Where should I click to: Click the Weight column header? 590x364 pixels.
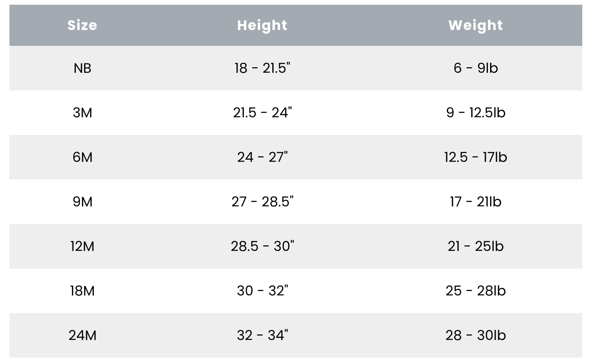(476, 25)
